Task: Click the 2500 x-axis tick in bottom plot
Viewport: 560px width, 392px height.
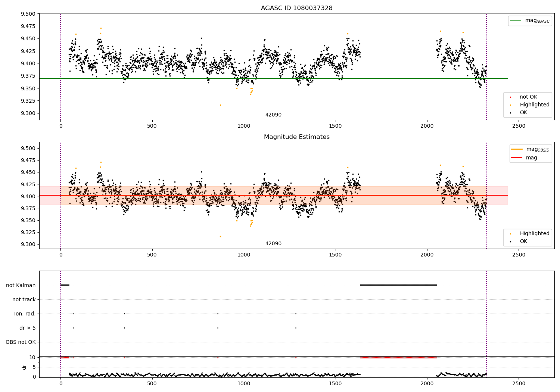Action: point(519,383)
